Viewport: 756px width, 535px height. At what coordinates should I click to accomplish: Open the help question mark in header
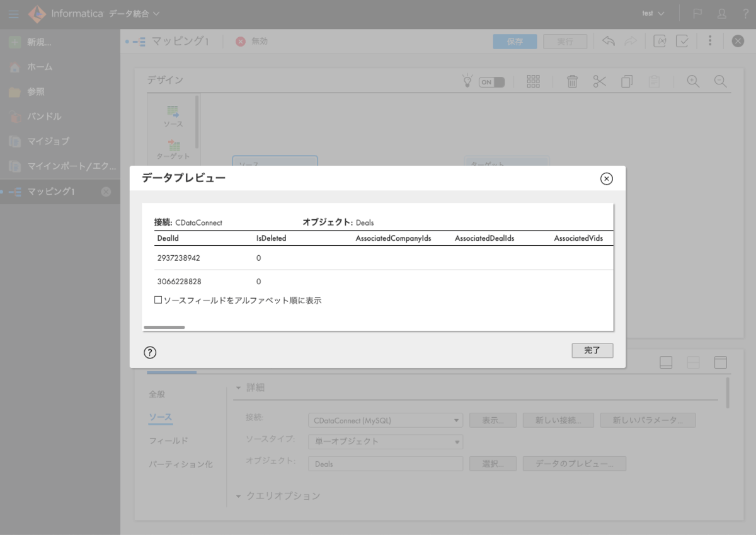point(745,14)
